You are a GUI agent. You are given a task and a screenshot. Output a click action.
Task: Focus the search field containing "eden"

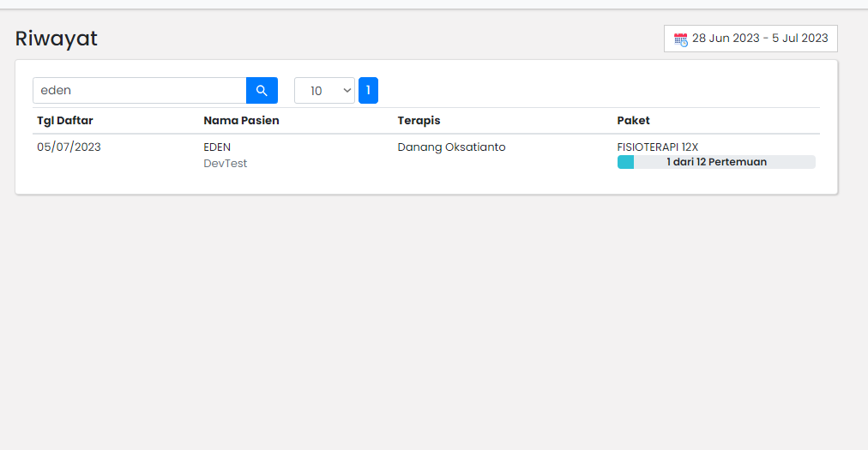(x=140, y=90)
